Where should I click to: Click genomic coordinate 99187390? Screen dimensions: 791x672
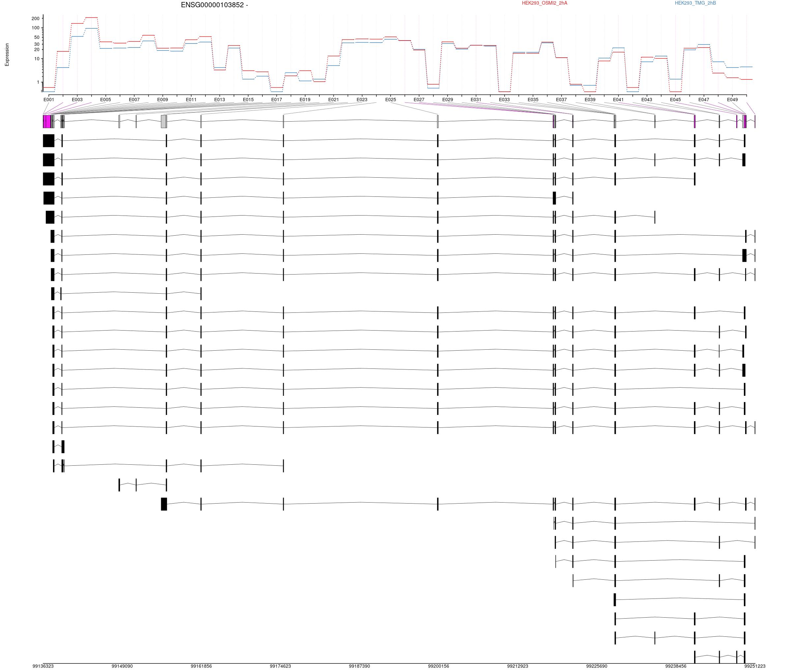(x=359, y=666)
